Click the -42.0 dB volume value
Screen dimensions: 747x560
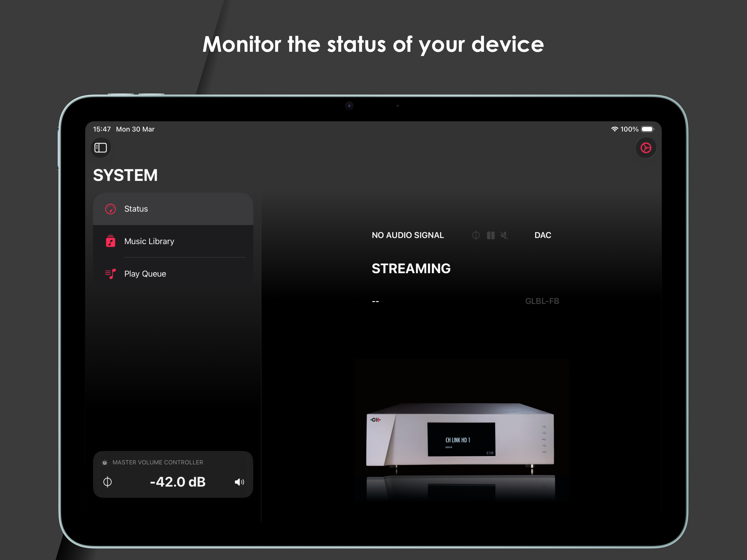[178, 482]
